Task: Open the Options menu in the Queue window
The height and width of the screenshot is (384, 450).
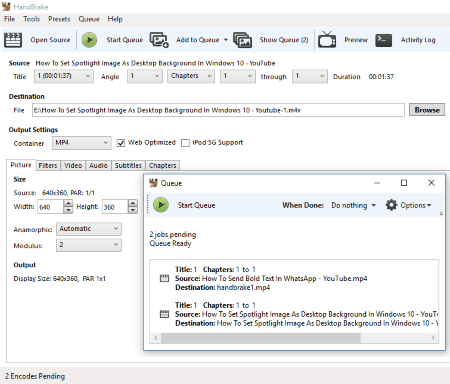Action: coord(415,205)
